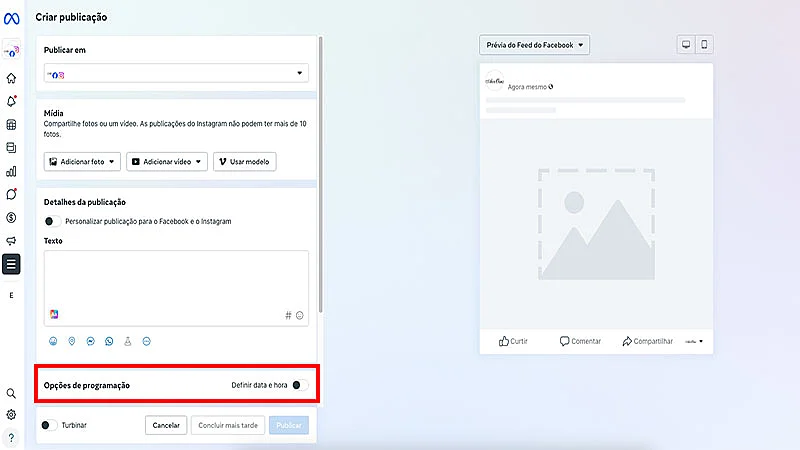Switch preview to desktop view icon

(686, 45)
